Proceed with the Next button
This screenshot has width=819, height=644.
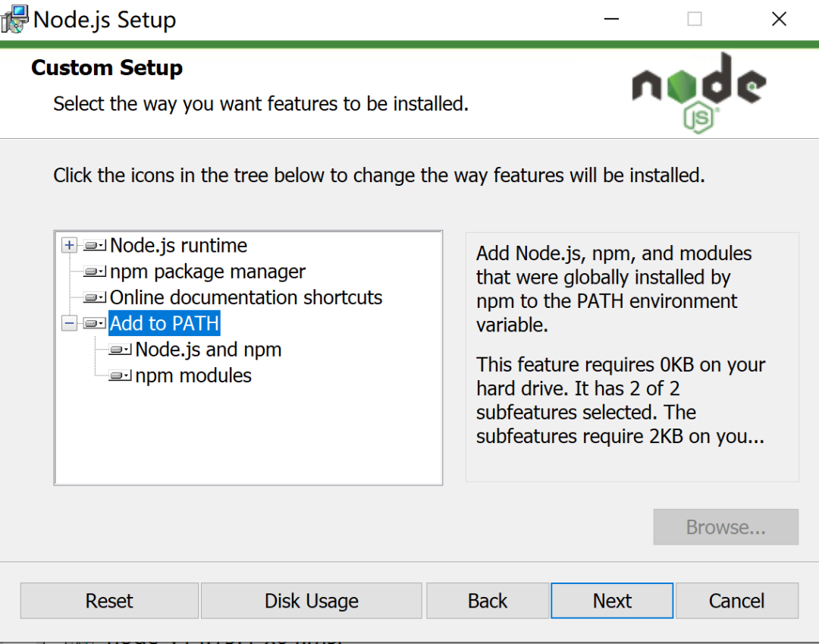[612, 601]
